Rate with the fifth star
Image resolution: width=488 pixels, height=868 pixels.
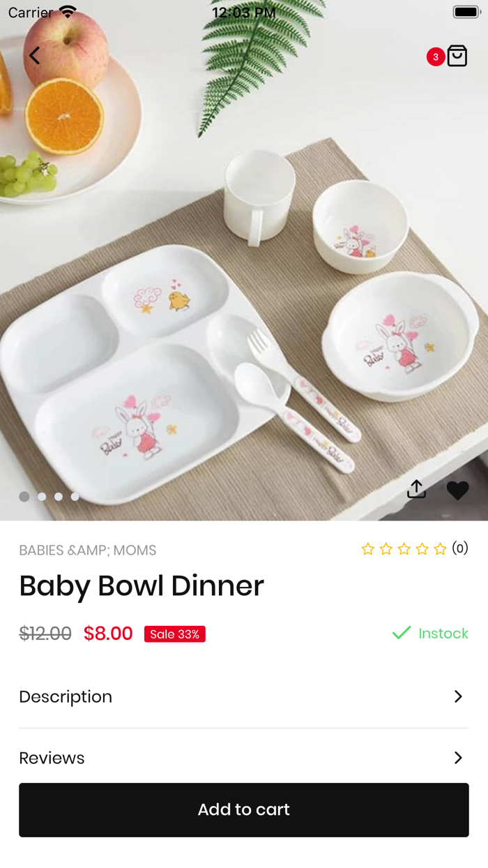pyautogui.click(x=440, y=549)
